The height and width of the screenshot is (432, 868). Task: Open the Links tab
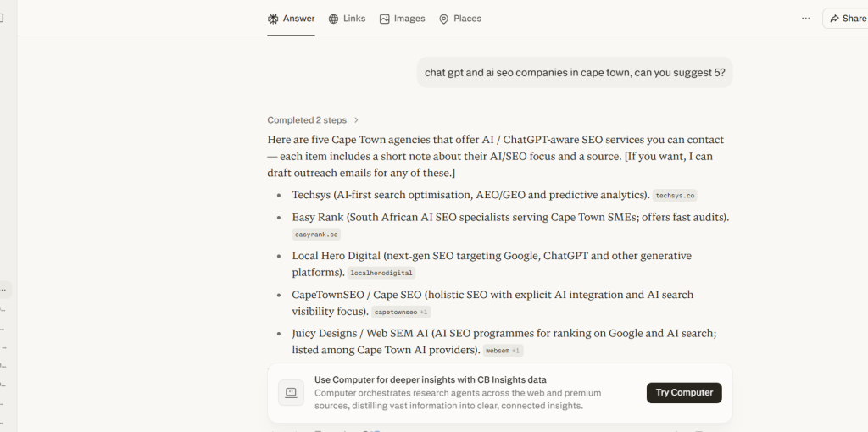coord(347,19)
